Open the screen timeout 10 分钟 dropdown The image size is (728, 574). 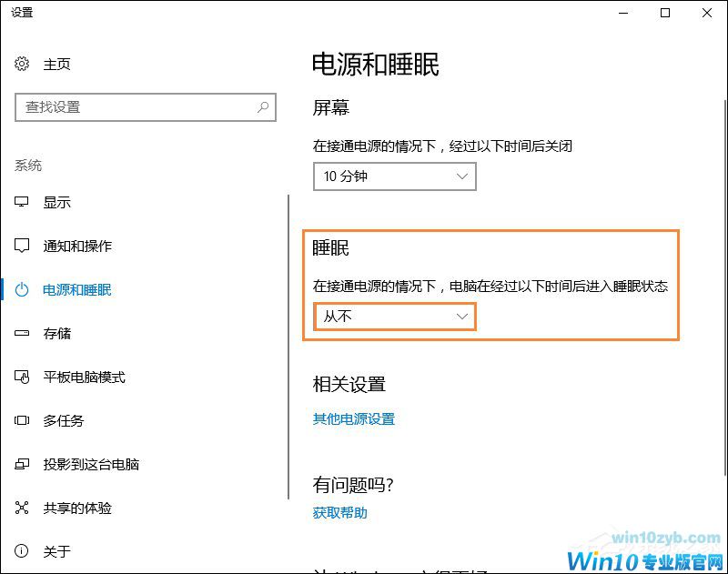394,176
